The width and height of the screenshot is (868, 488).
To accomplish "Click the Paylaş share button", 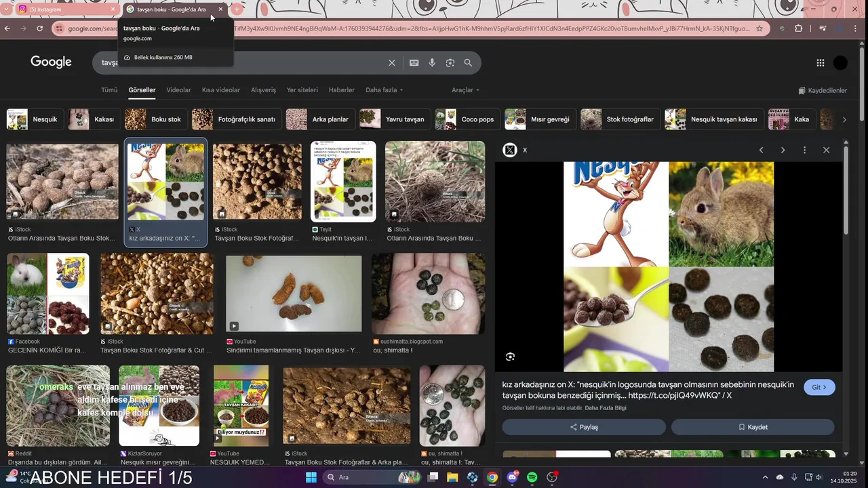I will pos(584,427).
